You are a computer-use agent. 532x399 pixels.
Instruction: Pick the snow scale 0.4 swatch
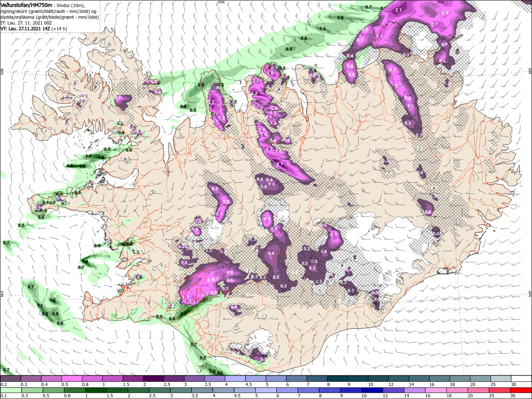coord(51,379)
